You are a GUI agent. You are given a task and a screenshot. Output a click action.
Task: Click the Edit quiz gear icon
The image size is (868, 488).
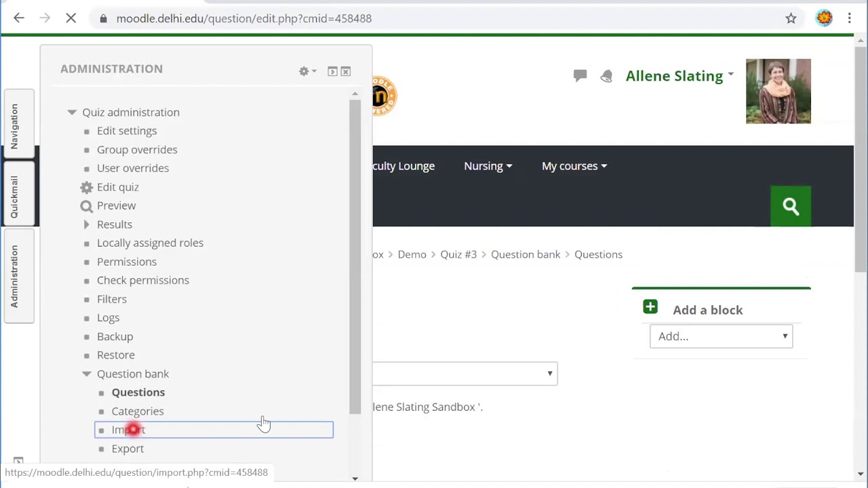[x=86, y=187]
